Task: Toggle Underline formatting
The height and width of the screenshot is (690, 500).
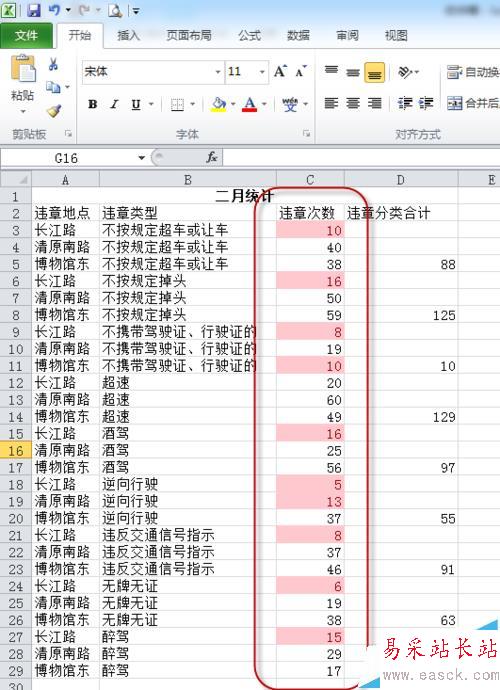Action: pos(136,105)
